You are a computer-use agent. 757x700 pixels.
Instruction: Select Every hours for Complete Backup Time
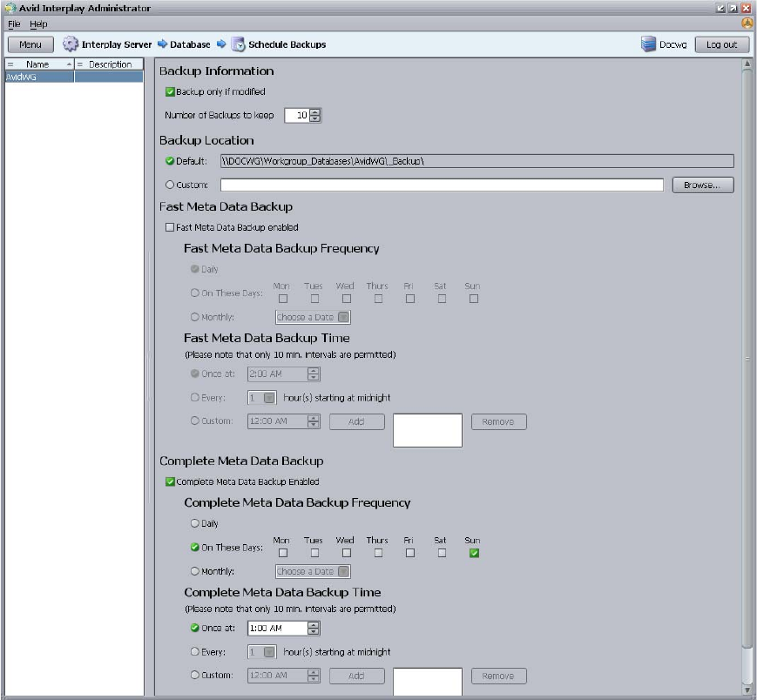tap(194, 651)
